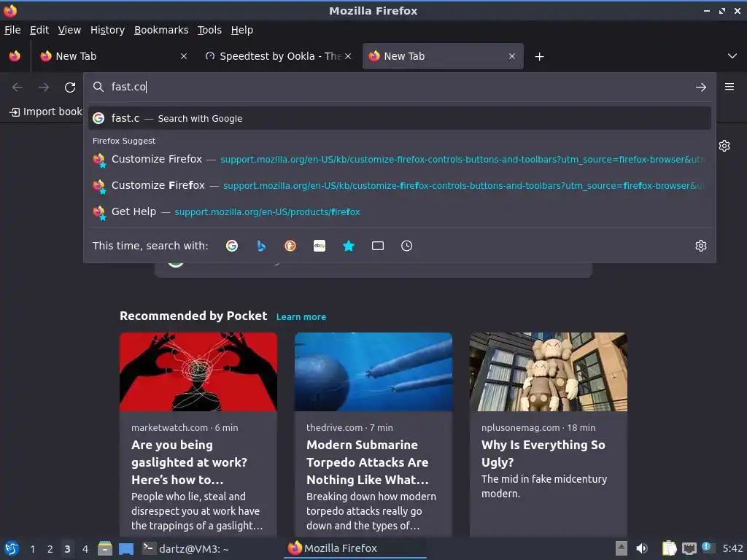Click the taskbar clock 5:42
The height and width of the screenshot is (560, 747).
pos(732,548)
